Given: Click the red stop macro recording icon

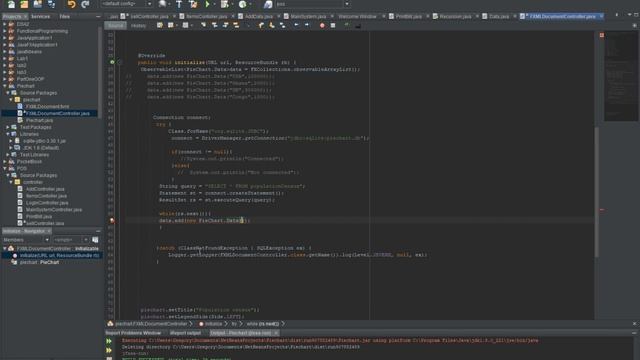Looking at the screenshot, I should coord(322,25).
